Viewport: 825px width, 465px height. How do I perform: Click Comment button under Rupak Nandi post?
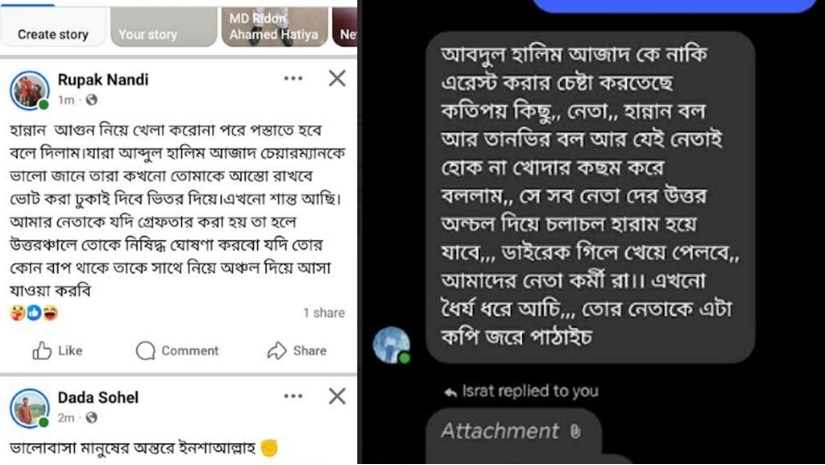pyautogui.click(x=177, y=350)
